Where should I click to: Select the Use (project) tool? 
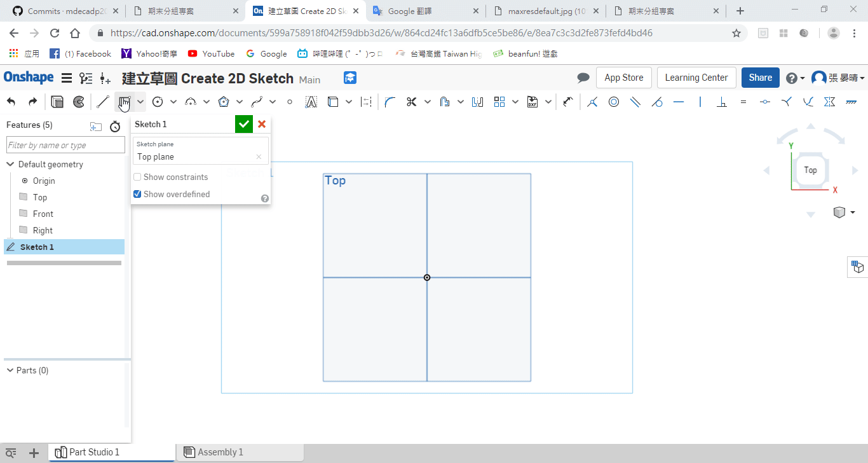point(333,102)
